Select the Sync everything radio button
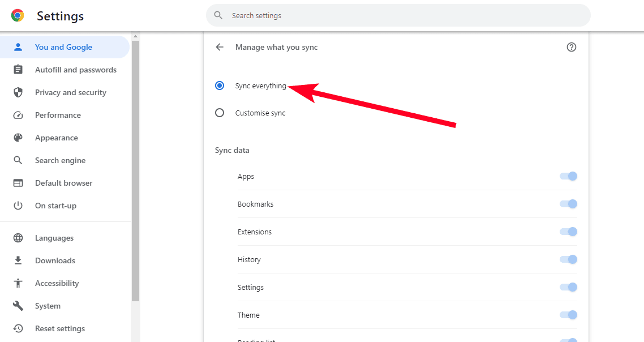 pyautogui.click(x=220, y=86)
